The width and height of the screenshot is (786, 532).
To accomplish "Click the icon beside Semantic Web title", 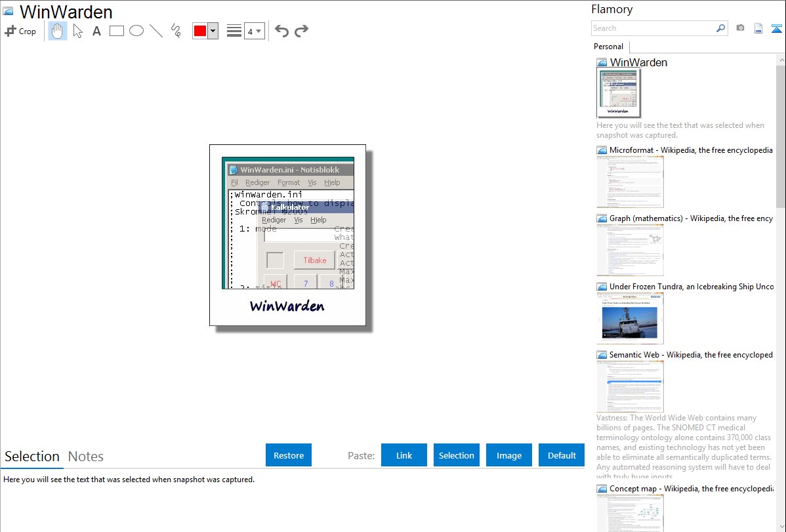I will [x=602, y=355].
